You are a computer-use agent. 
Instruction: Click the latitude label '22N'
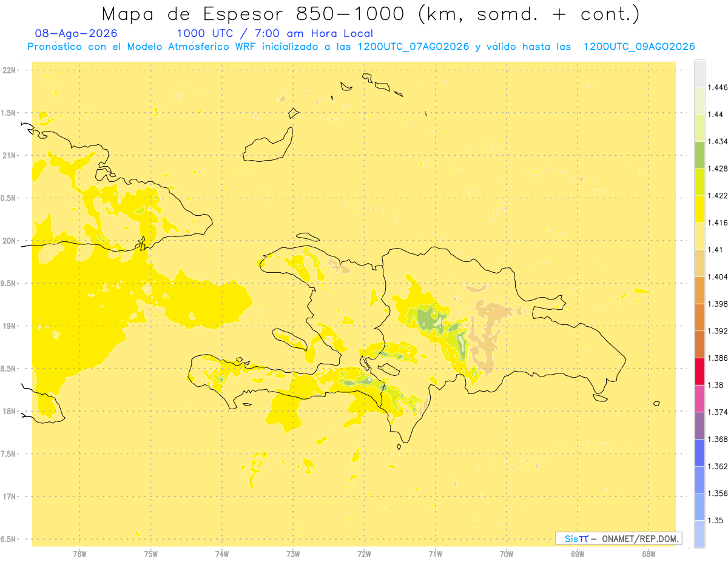click(x=10, y=70)
